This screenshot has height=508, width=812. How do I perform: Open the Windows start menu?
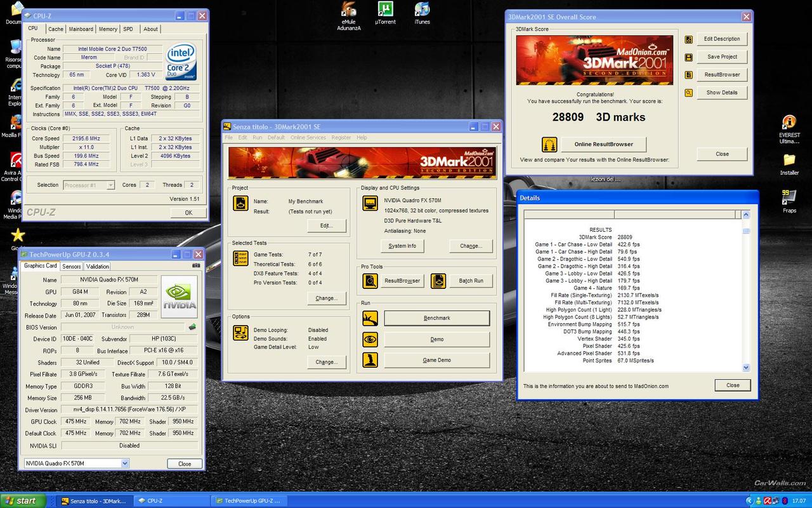click(x=23, y=501)
